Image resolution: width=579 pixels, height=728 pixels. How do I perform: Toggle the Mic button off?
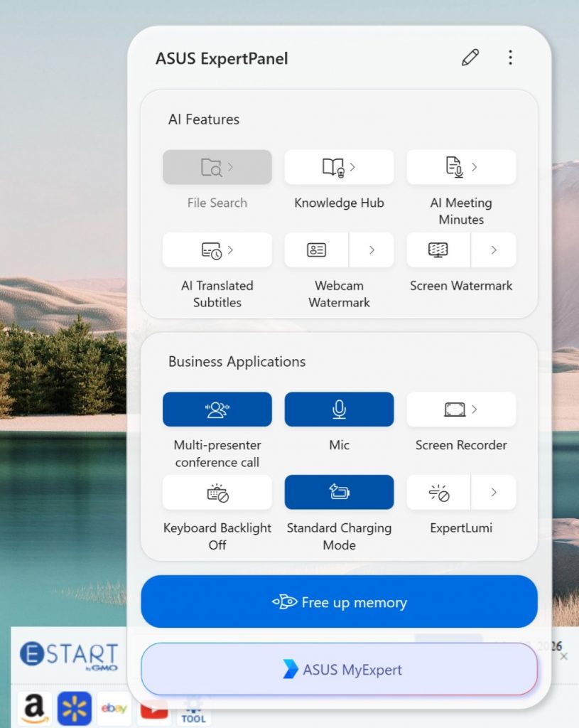pyautogui.click(x=339, y=409)
